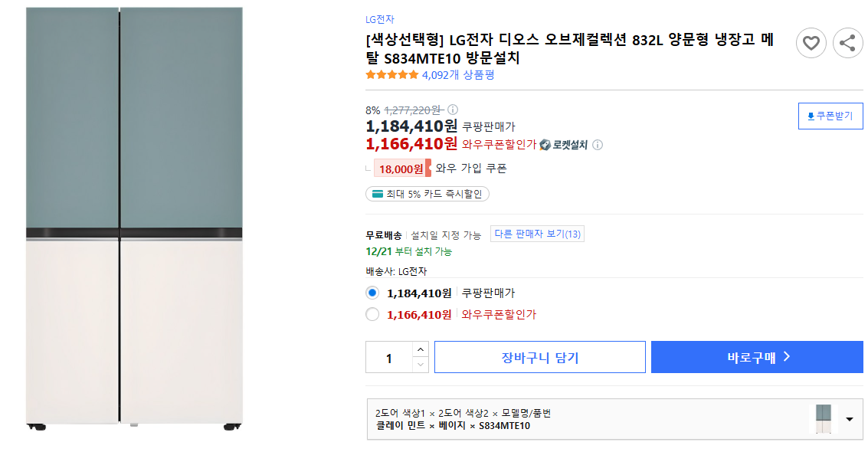Open sharing options with share icon
This screenshot has height=452, width=868.
click(848, 44)
